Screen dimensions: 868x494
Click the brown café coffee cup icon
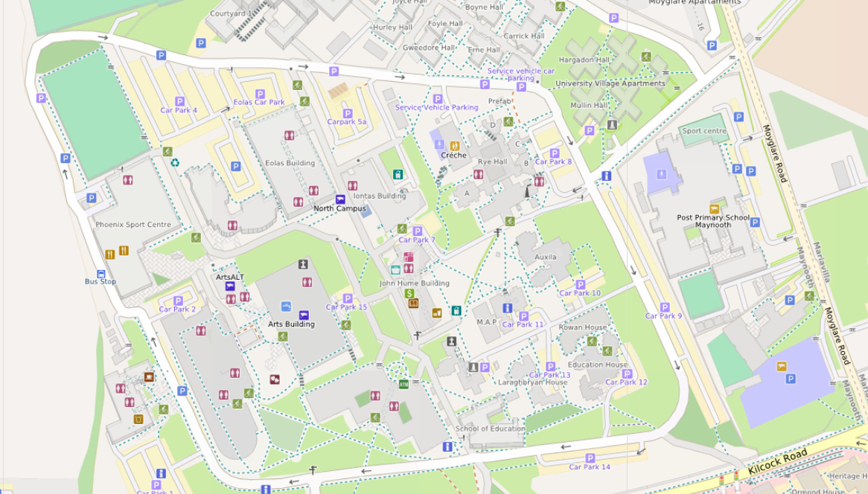point(148,376)
